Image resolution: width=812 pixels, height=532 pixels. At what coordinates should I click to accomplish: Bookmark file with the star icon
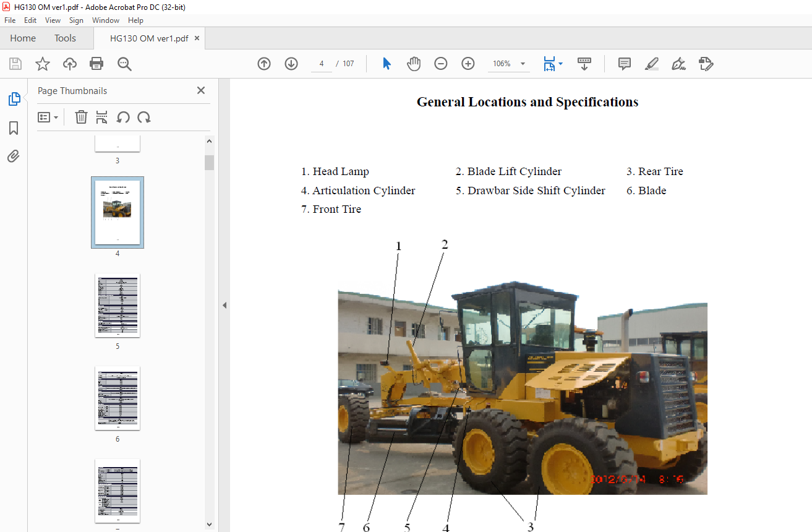tap(42, 64)
